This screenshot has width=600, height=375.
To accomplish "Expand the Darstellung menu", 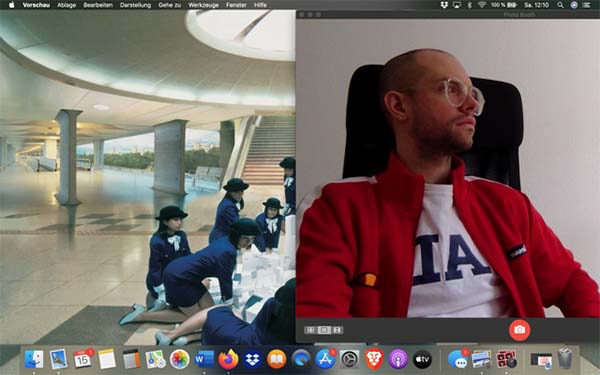I will [135, 5].
